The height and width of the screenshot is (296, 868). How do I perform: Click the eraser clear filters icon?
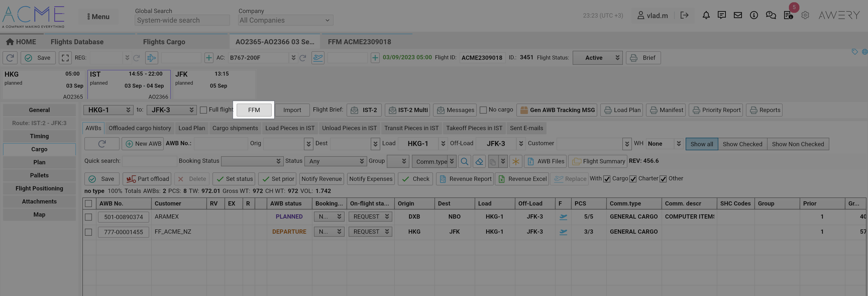coord(479,162)
